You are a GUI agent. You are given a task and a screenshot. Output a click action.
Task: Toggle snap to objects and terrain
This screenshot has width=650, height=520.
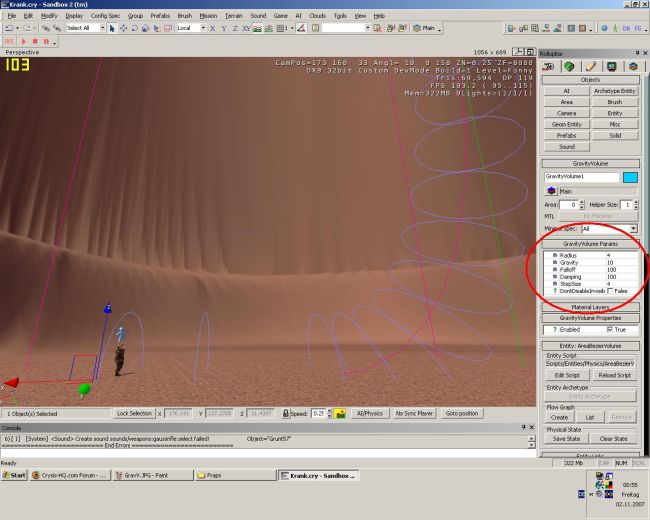coord(269,28)
